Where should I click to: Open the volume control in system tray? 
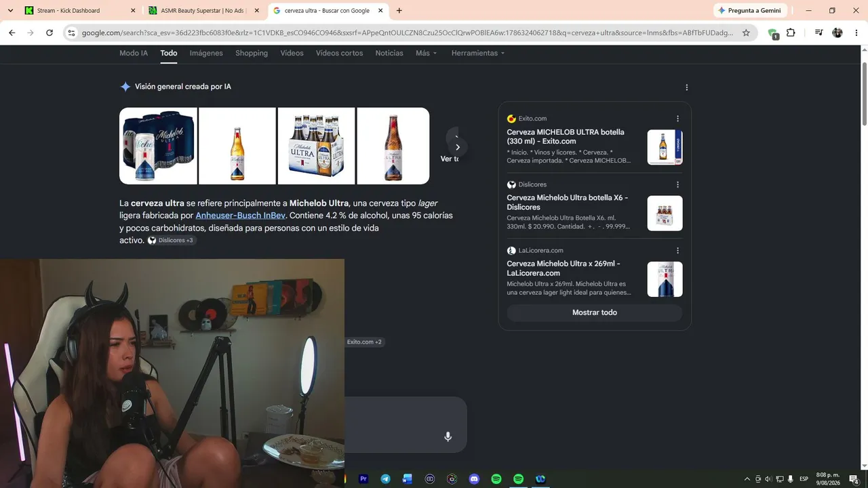click(768, 479)
